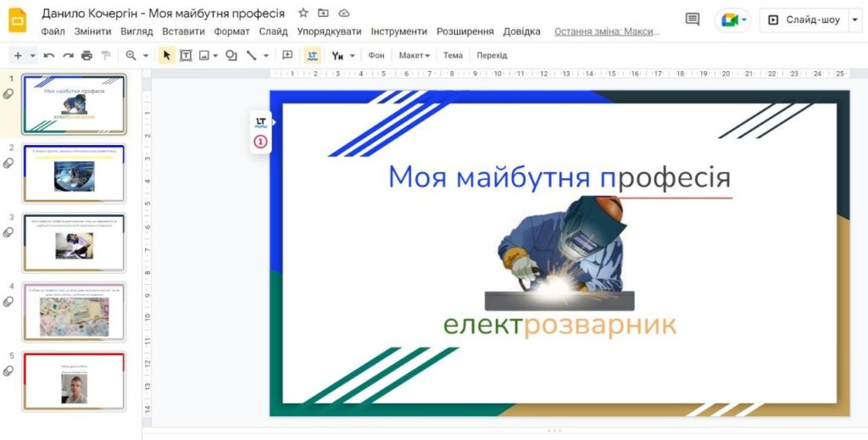Expand the line type dropdown arrow
This screenshot has height=440, width=868.
(x=266, y=55)
